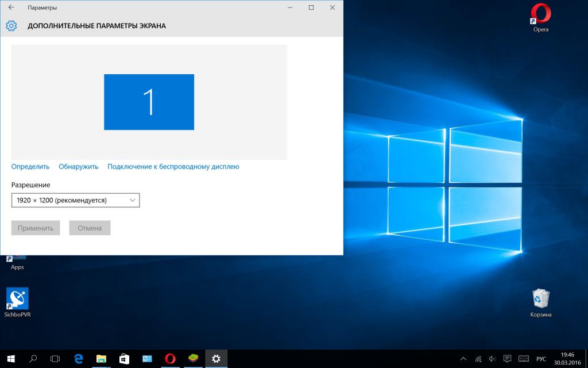Click the back arrow in Settings window
The image size is (588, 368).
point(11,7)
